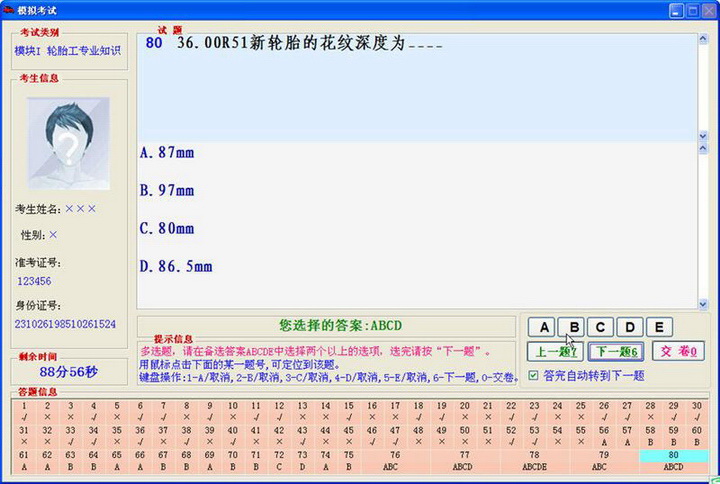Click the question panel scroll up arrow
The height and width of the screenshot is (484, 720).
[703, 39]
